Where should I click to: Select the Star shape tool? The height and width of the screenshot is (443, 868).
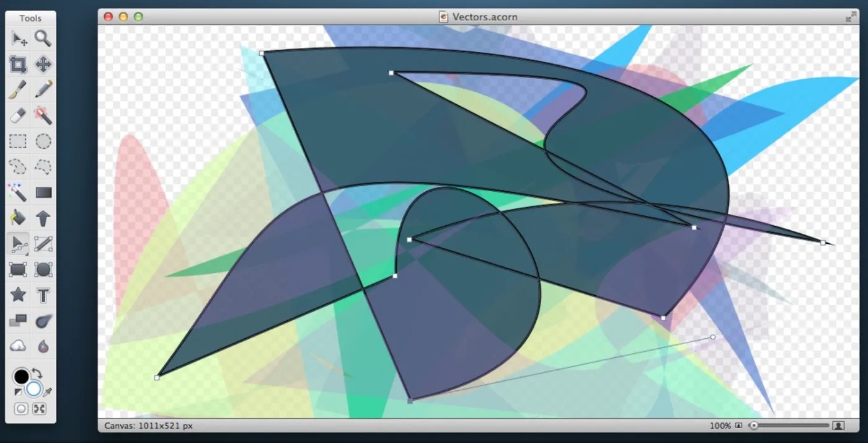point(18,295)
